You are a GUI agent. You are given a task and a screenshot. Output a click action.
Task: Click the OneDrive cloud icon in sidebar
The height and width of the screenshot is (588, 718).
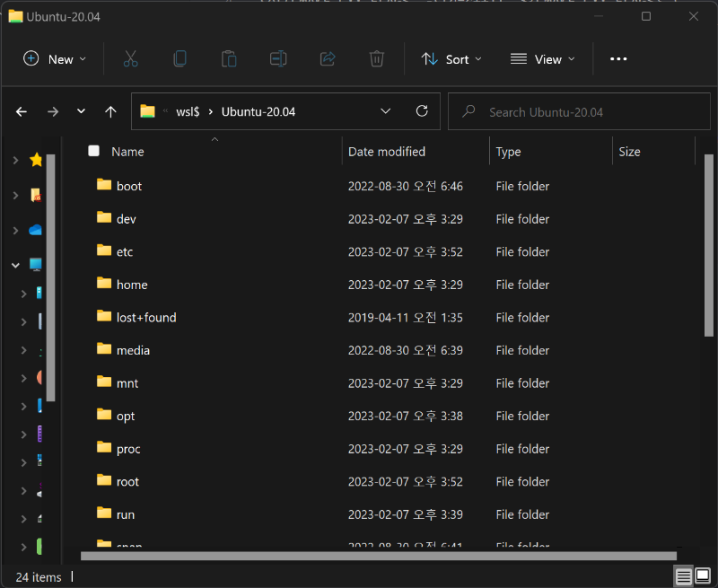click(x=35, y=230)
